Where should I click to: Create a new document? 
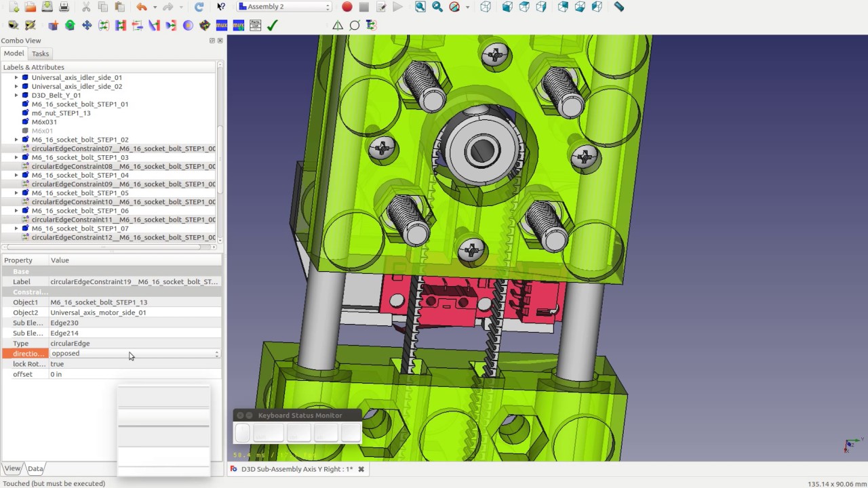(14, 7)
